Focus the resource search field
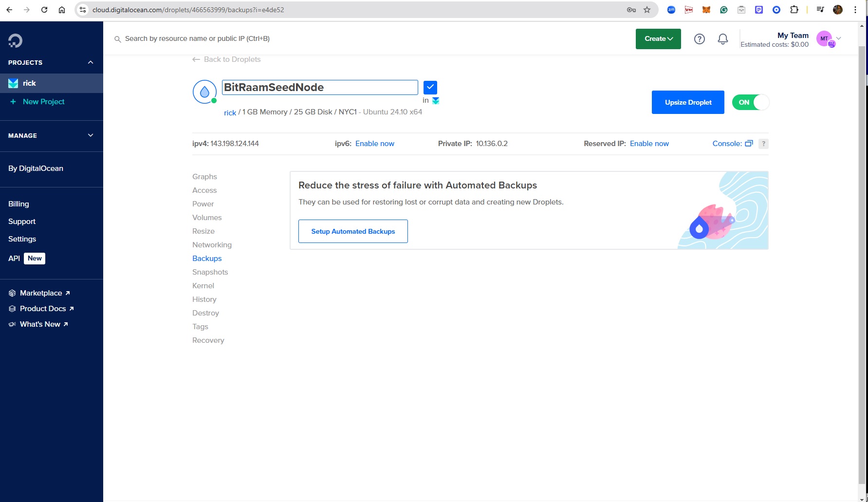868x502 pixels. pos(197,38)
